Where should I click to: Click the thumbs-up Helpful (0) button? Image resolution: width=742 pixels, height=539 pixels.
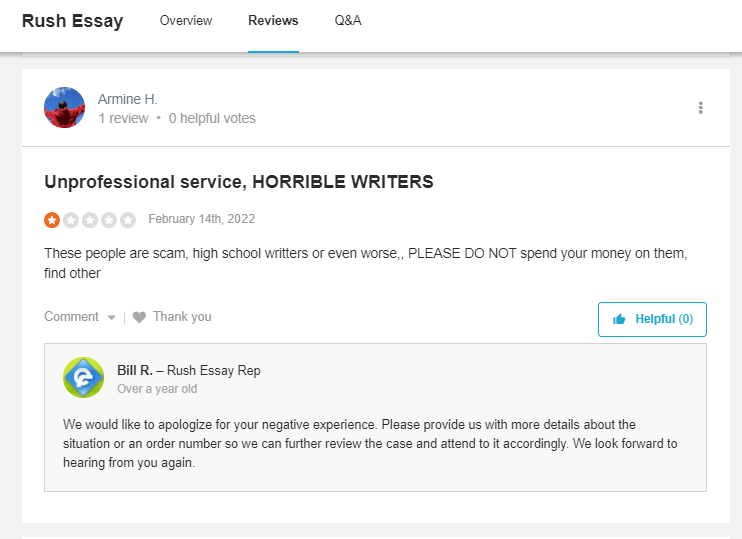[652, 319]
